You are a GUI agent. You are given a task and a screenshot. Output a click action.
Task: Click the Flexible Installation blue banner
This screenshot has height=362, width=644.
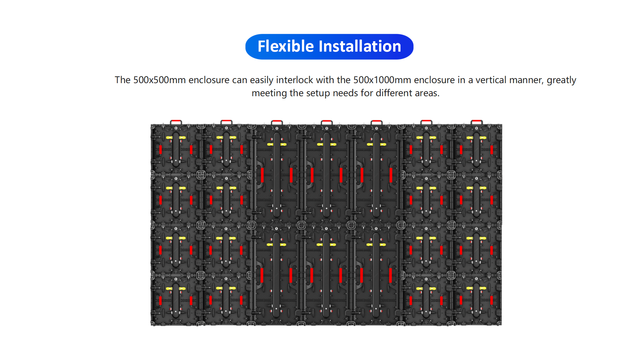pyautogui.click(x=329, y=47)
